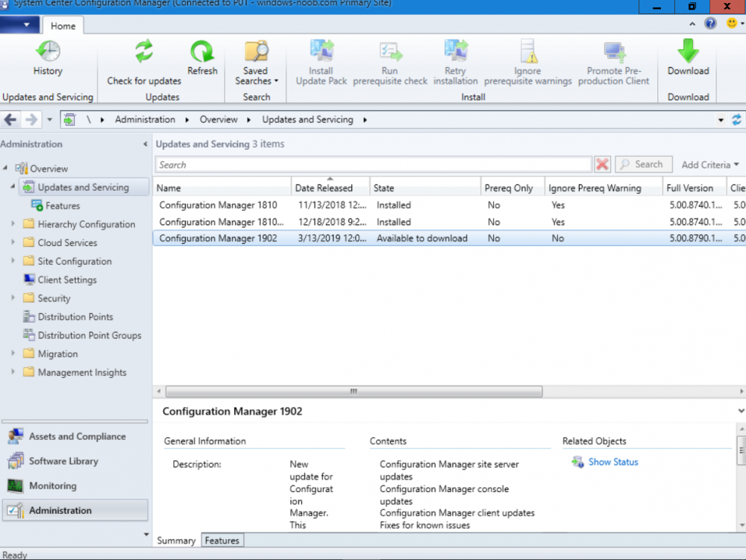The image size is (746, 560).
Task: Expand the Hierarchy Configuration folder
Action: tap(13, 224)
